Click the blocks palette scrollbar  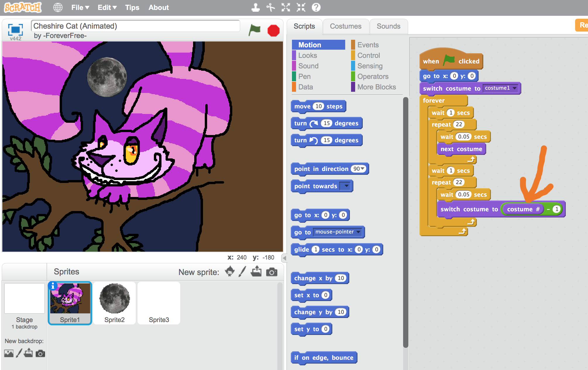405,222
